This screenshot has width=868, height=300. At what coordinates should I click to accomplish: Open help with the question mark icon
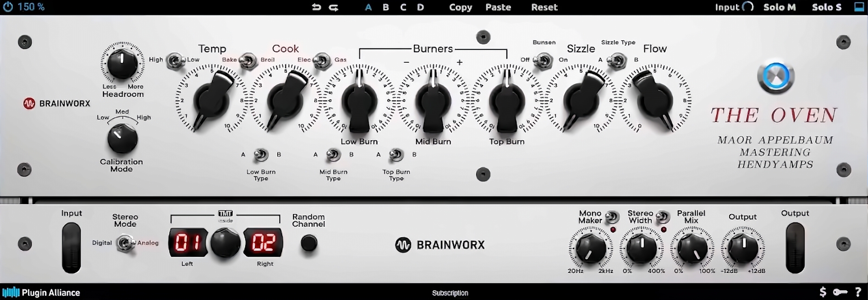(x=858, y=292)
